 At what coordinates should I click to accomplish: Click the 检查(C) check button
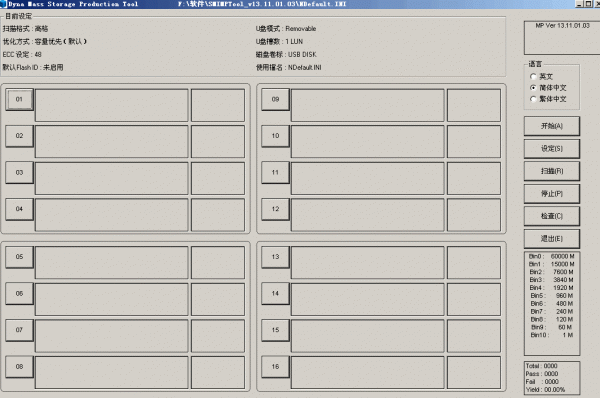(552, 216)
